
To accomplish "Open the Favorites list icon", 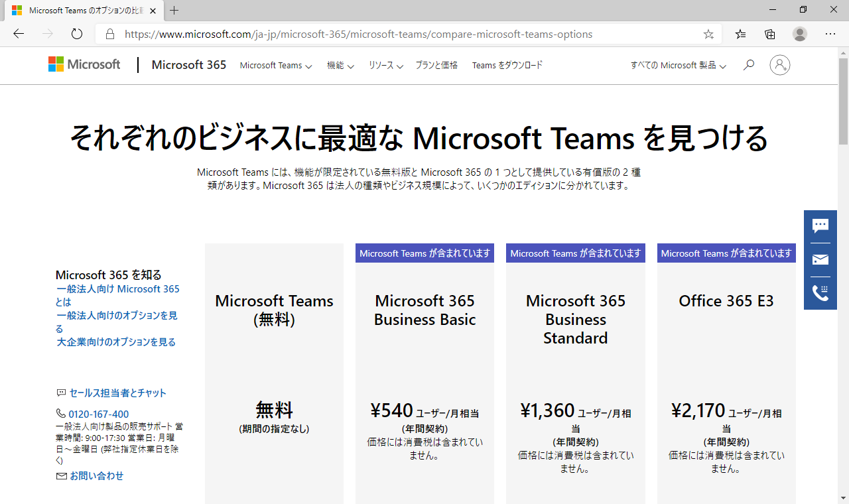I will tap(741, 34).
